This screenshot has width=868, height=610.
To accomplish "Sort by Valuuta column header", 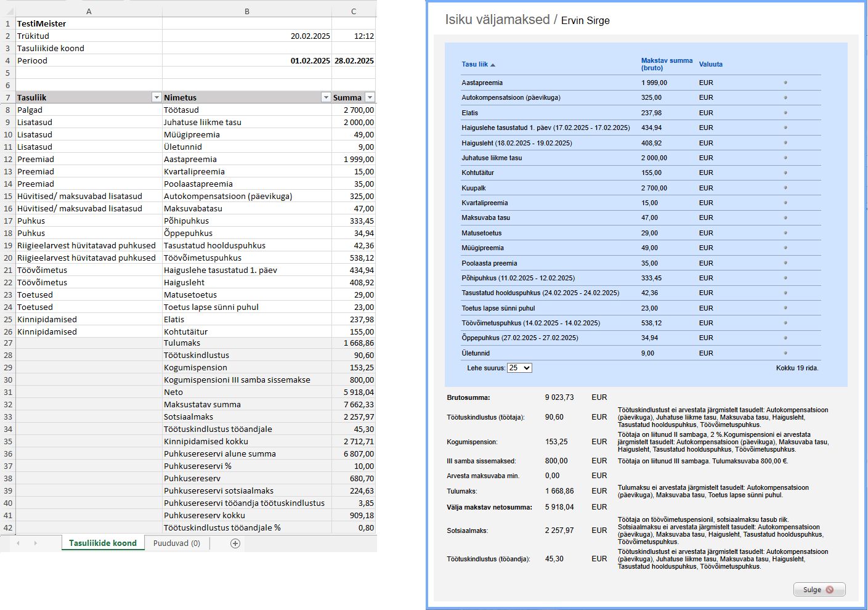I will pos(710,64).
